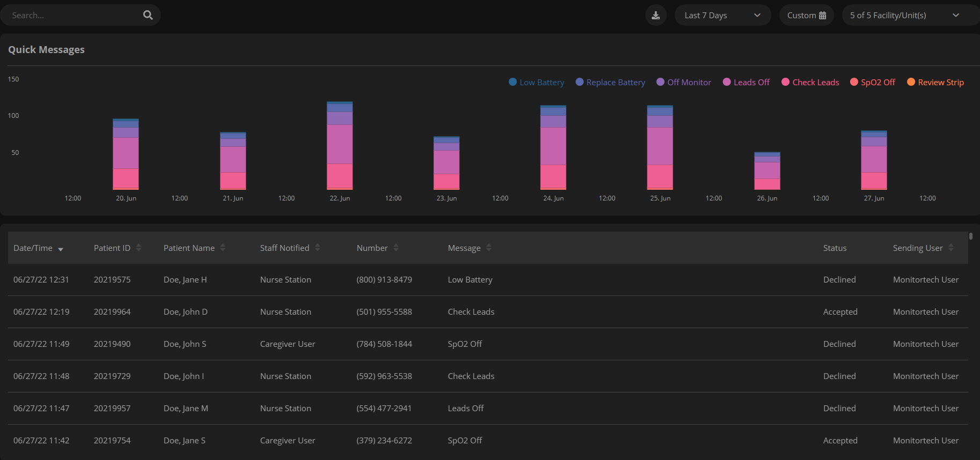Click patient name Doe, John D
Viewport: 980px width, 460px height.
186,311
